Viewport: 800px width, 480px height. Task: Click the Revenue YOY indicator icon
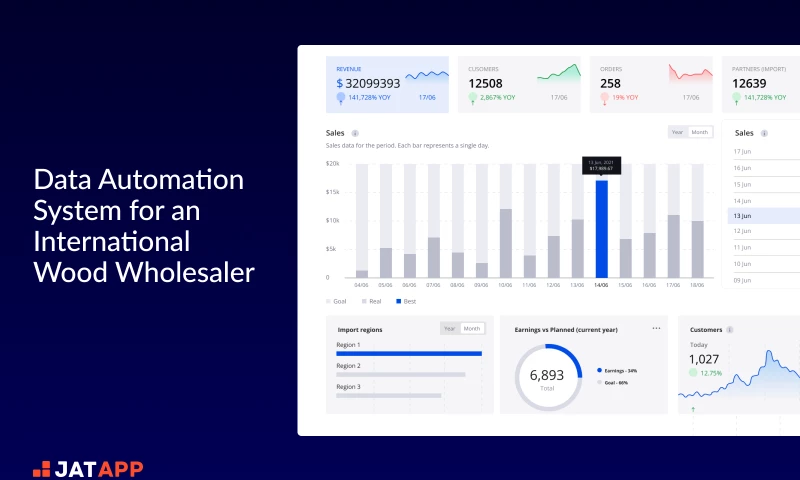pyautogui.click(x=341, y=98)
